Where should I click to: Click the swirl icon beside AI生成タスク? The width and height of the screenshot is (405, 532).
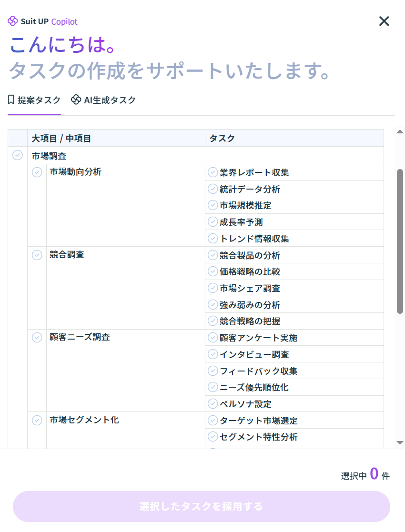pos(76,100)
